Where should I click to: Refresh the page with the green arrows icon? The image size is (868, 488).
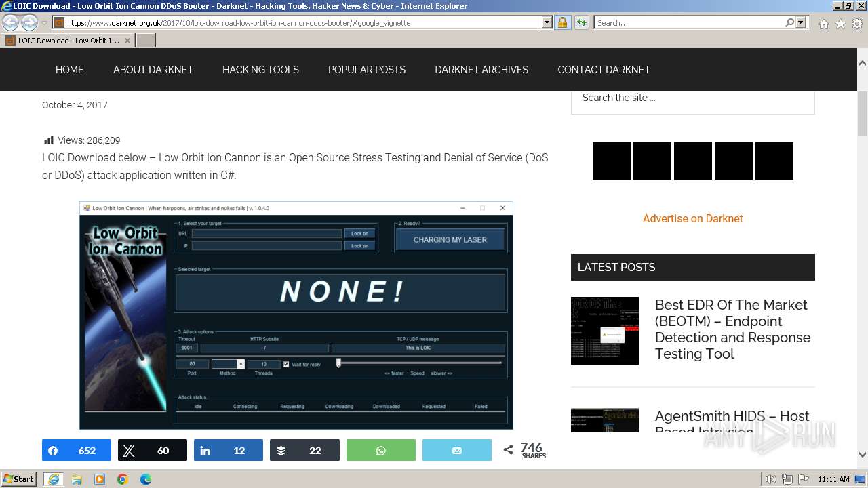tap(581, 23)
